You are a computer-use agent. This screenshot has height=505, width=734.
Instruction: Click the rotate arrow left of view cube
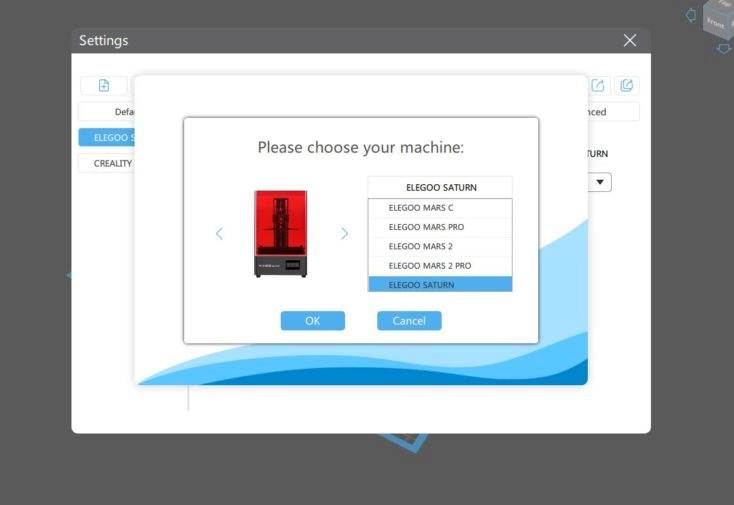click(691, 15)
